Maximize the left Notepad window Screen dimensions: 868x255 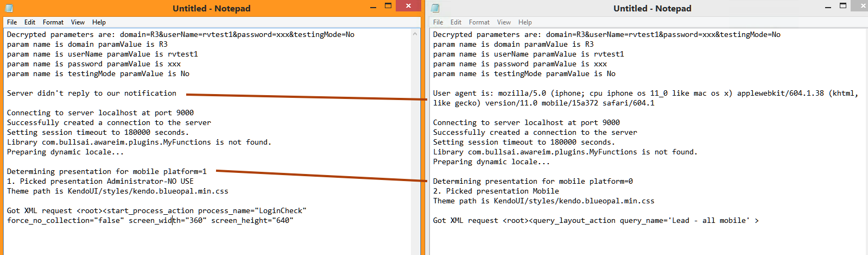point(388,6)
